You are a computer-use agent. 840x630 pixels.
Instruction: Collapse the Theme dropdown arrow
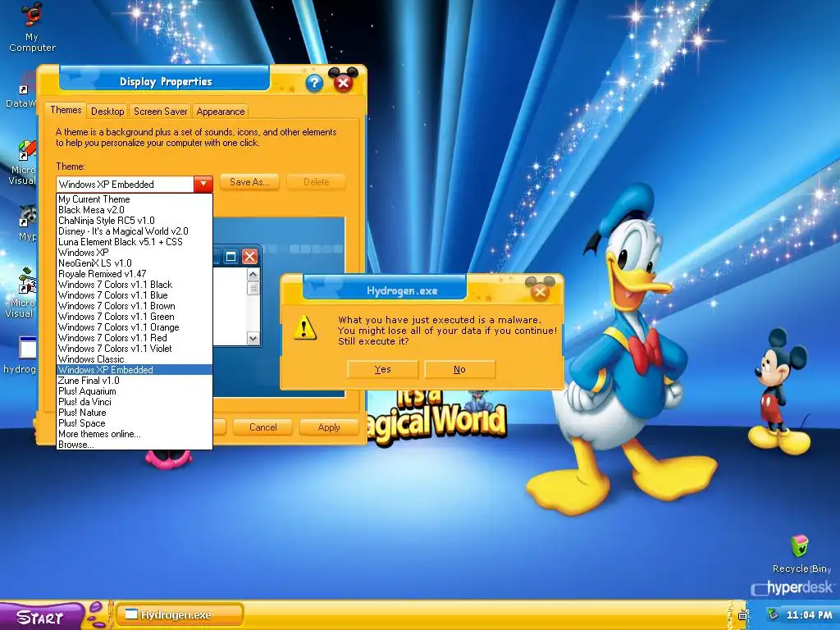tap(203, 185)
